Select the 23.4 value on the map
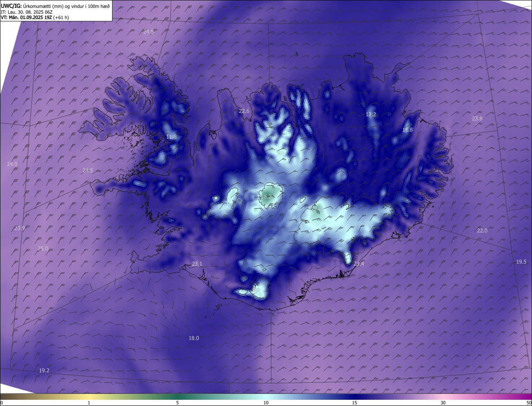 (359, 264)
